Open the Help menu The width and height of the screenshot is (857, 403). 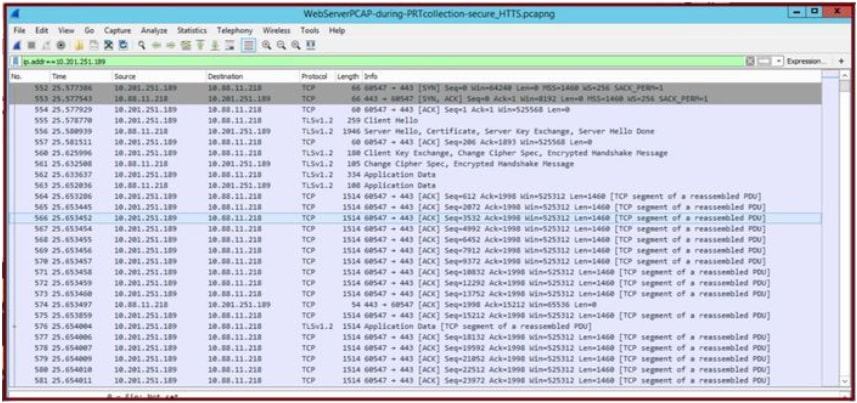click(337, 31)
